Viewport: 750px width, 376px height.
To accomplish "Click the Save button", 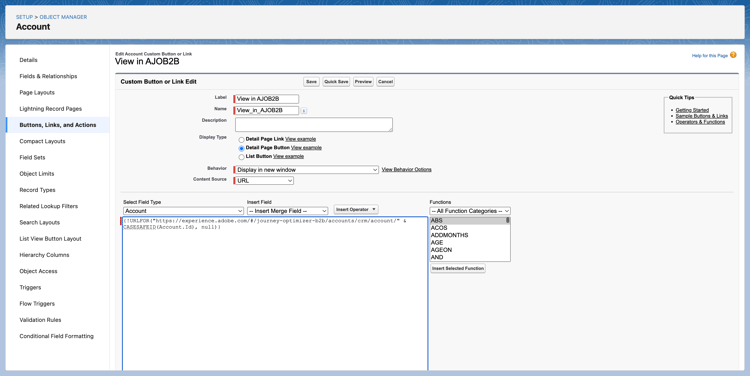I will [x=311, y=82].
